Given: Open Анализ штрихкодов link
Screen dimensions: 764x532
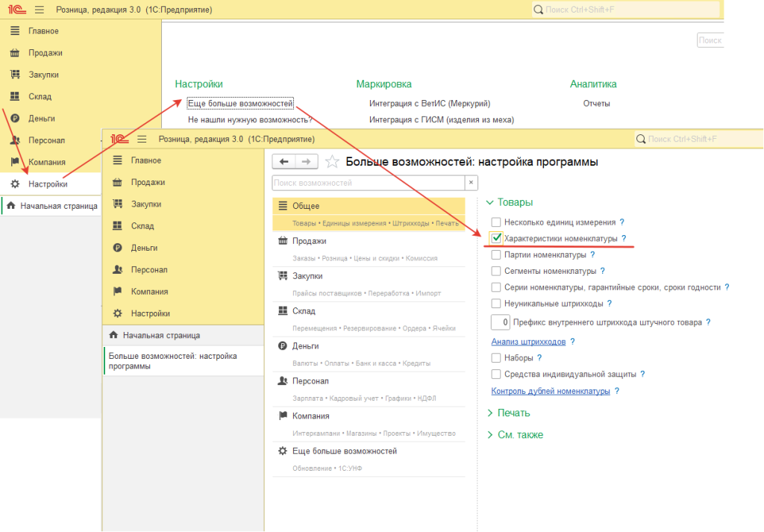Looking at the screenshot, I should click(x=529, y=342).
